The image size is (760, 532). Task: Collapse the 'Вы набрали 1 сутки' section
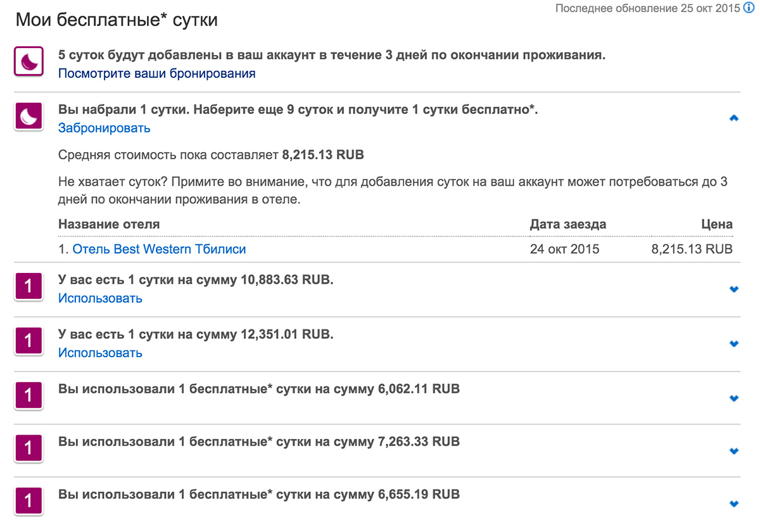[x=734, y=118]
